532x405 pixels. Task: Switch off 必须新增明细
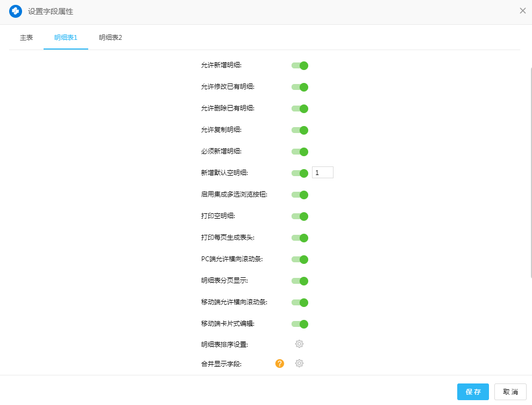(300, 152)
